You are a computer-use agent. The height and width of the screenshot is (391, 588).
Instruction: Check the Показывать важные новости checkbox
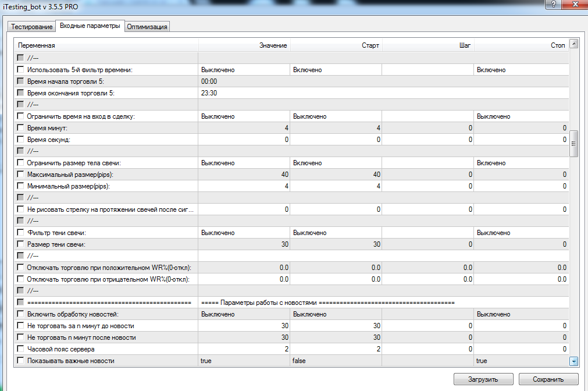click(x=21, y=361)
